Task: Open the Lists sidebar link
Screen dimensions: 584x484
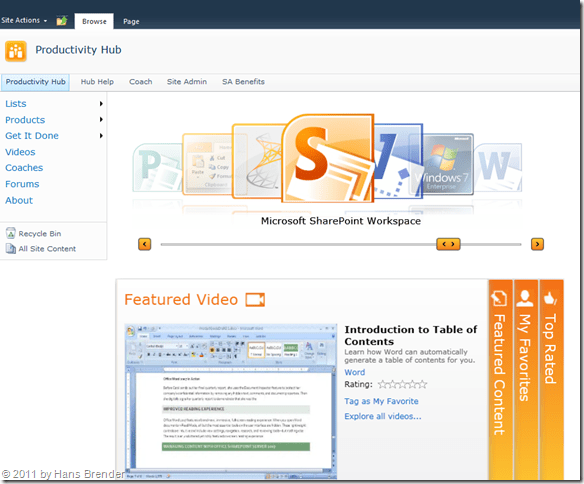Action: click(x=16, y=104)
